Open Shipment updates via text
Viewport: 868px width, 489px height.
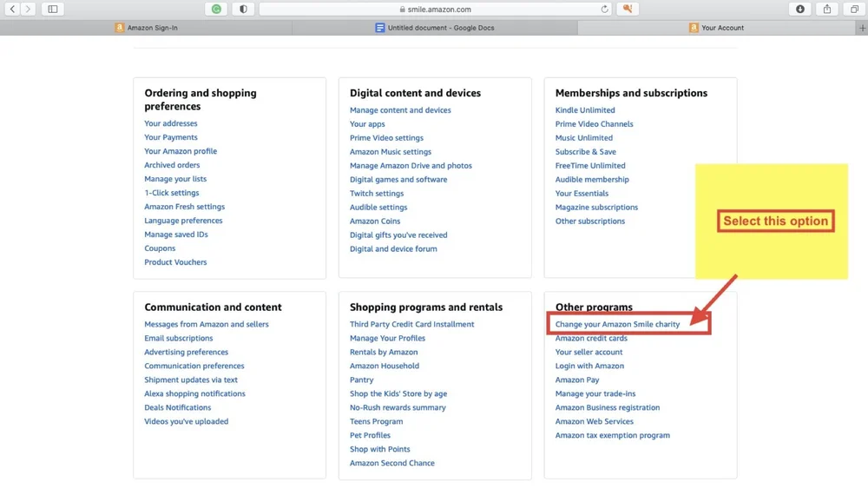pyautogui.click(x=191, y=380)
